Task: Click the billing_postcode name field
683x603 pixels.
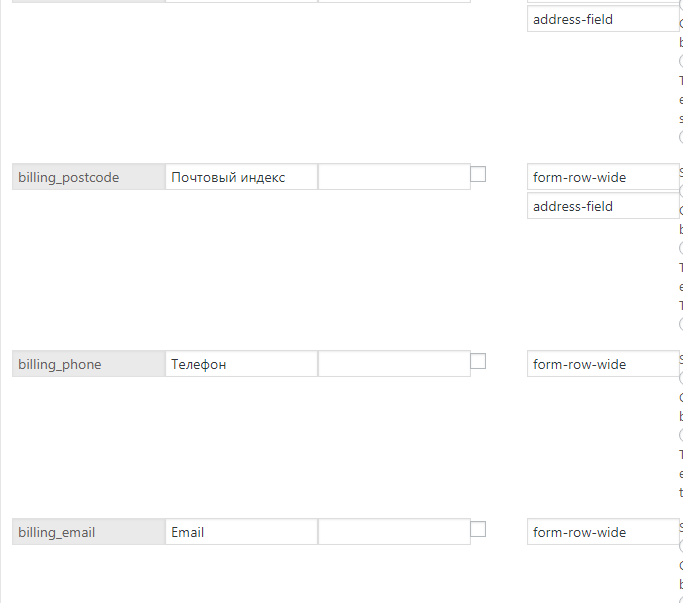Action: (89, 177)
